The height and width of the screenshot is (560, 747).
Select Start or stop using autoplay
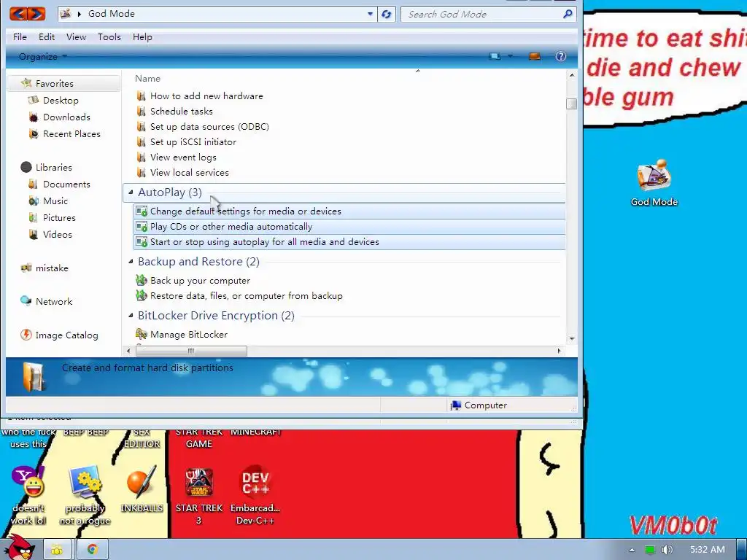click(349, 241)
